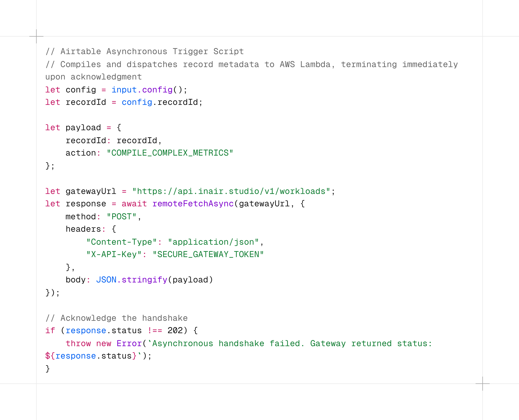Click the header key "X-API-Key"
This screenshot has width=519, height=420.
coord(114,255)
